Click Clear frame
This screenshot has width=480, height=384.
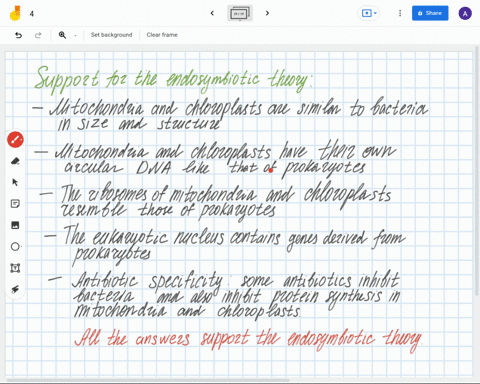click(x=162, y=35)
